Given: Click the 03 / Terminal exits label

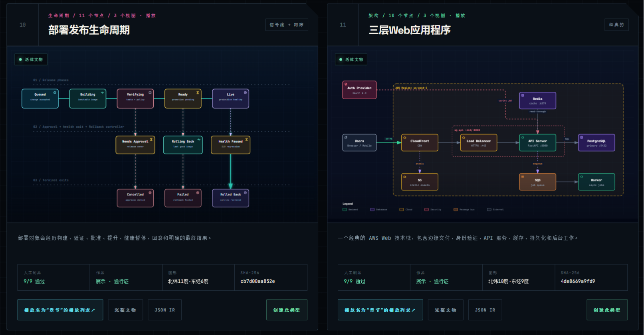Looking at the screenshot, I should 51,180.
